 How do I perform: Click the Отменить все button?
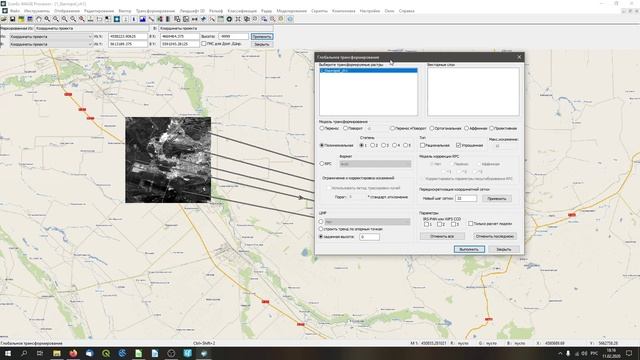tap(442, 236)
